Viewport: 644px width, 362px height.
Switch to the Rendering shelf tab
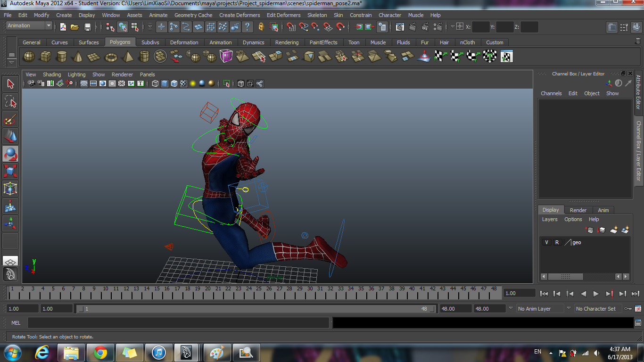click(287, 42)
